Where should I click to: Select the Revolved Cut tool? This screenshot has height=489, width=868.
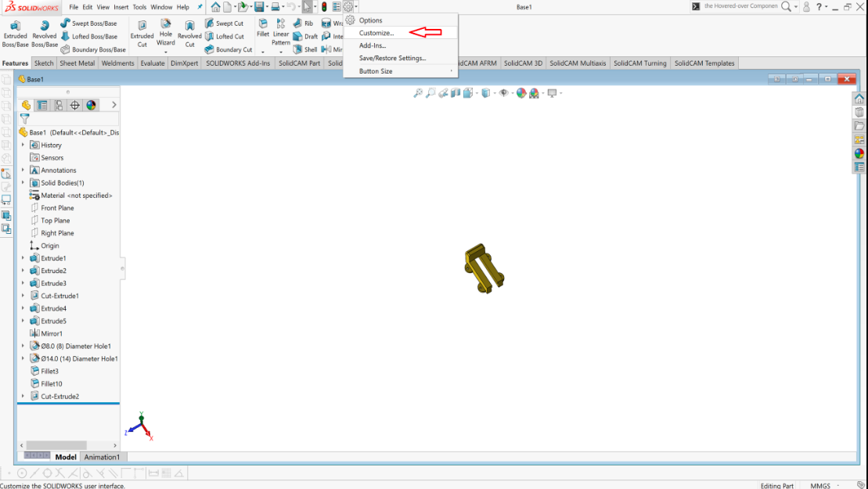click(189, 34)
